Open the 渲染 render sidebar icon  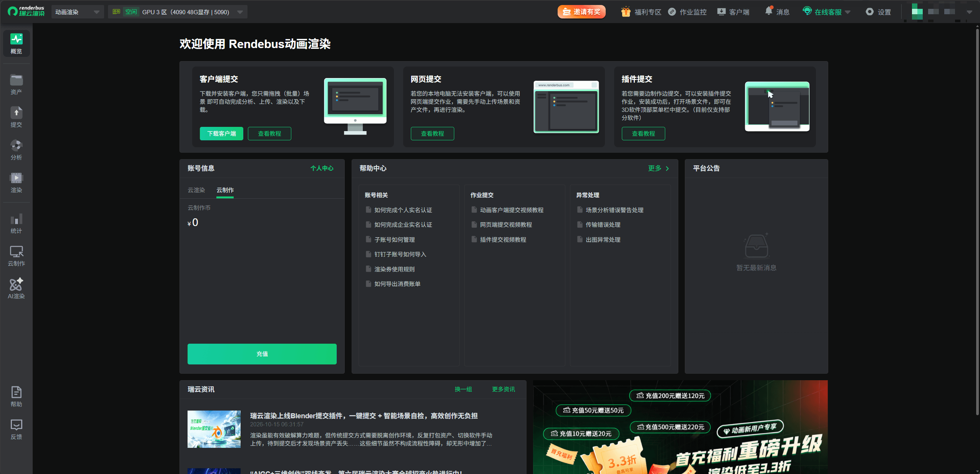tap(16, 182)
